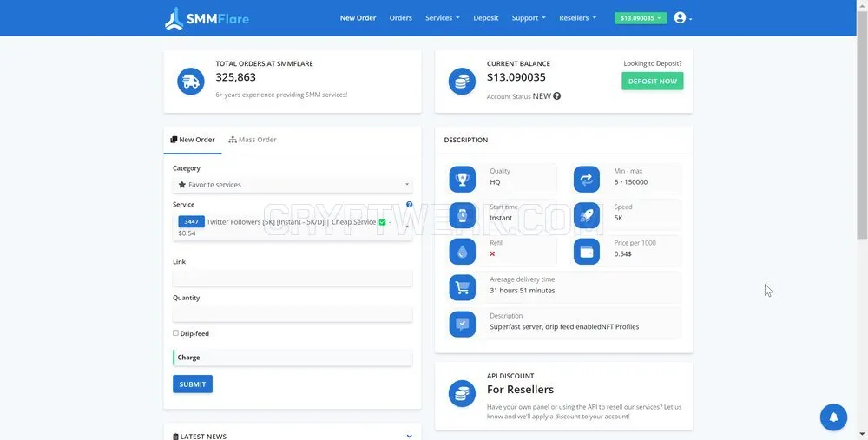Expand the Services menu in navbar
Viewport: 868px width, 440px height.
443,18
